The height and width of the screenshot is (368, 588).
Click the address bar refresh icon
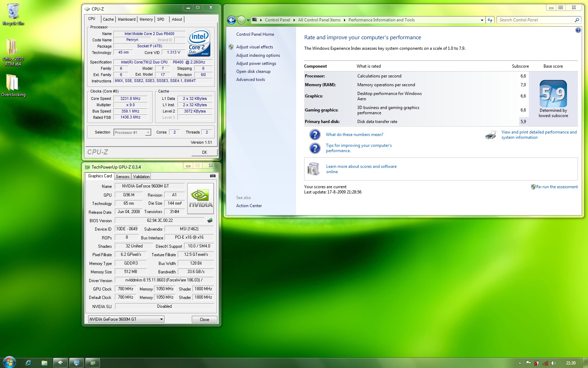point(490,20)
